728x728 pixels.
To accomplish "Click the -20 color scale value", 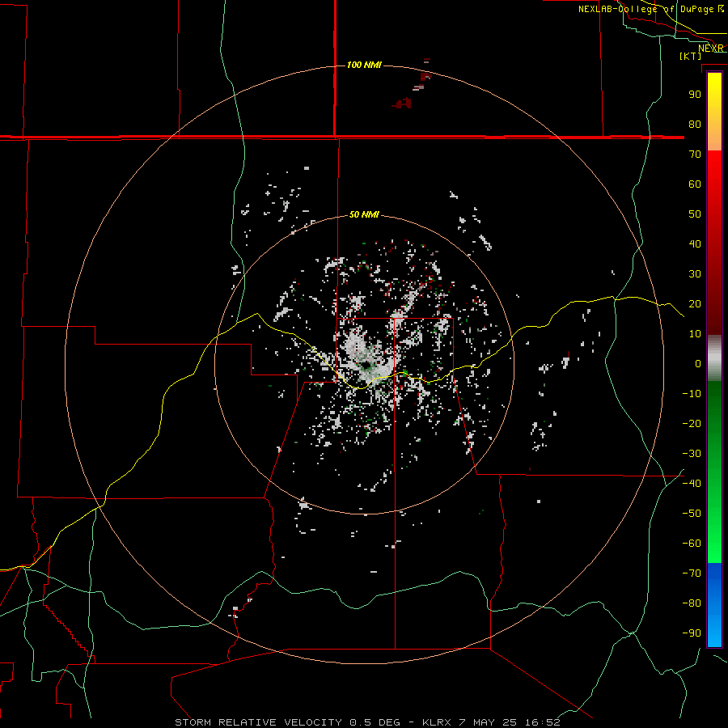I will (692, 423).
